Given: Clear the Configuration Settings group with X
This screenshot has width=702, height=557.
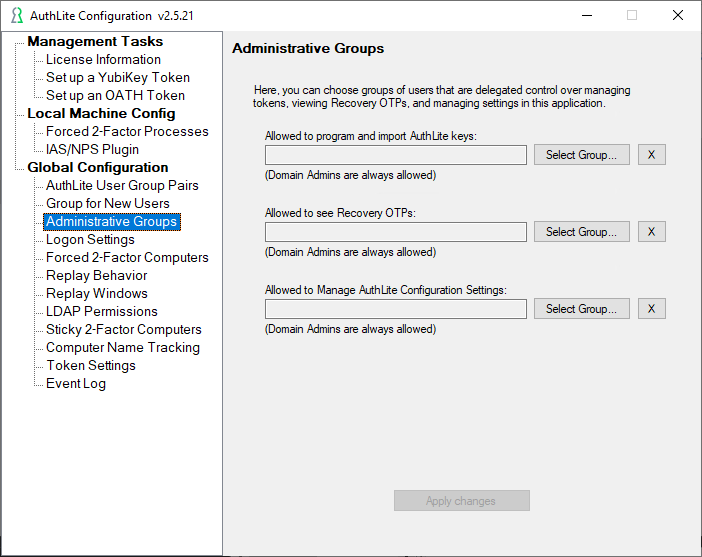Looking at the screenshot, I should click(651, 308).
